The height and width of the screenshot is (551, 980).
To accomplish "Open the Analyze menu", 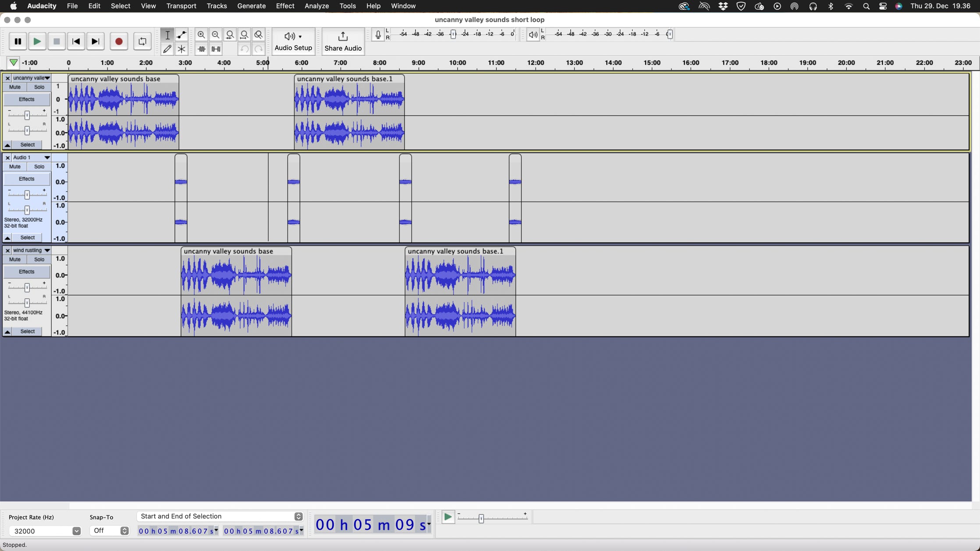I will tap(316, 6).
